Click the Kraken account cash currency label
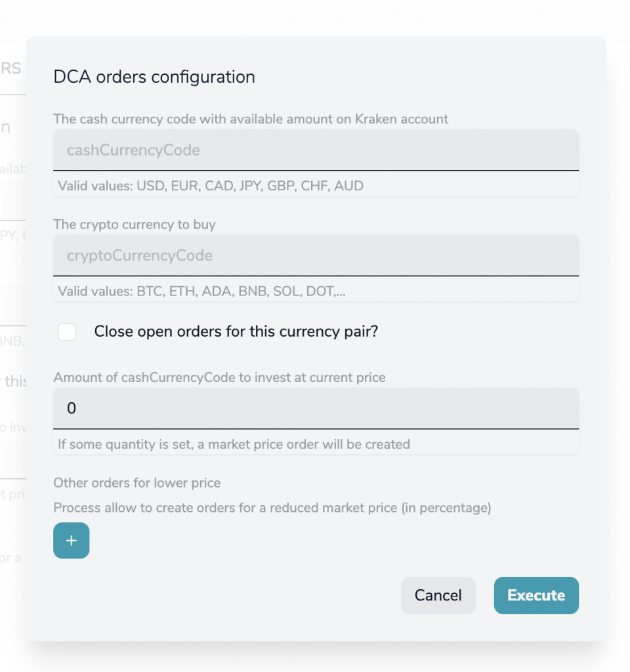Screen dimensions: 630x672 tap(251, 119)
